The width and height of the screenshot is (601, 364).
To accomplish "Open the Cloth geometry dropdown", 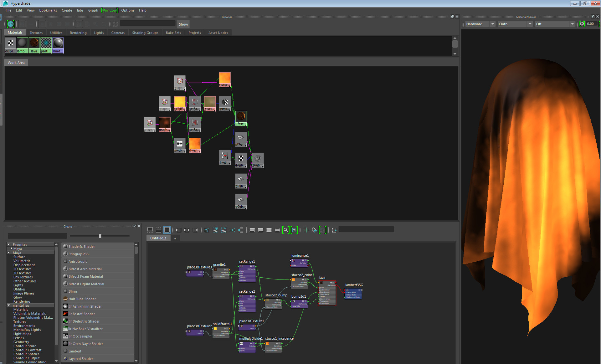I will [515, 24].
